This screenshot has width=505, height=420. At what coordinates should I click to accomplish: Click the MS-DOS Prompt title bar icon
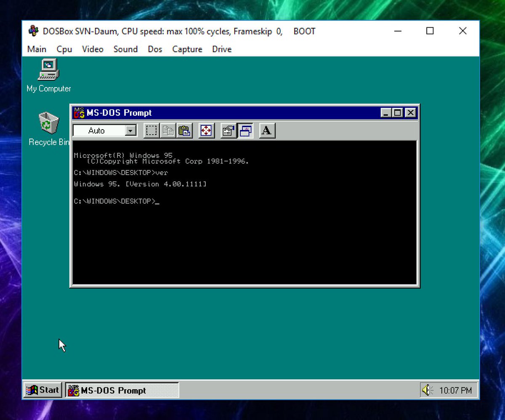(x=79, y=113)
